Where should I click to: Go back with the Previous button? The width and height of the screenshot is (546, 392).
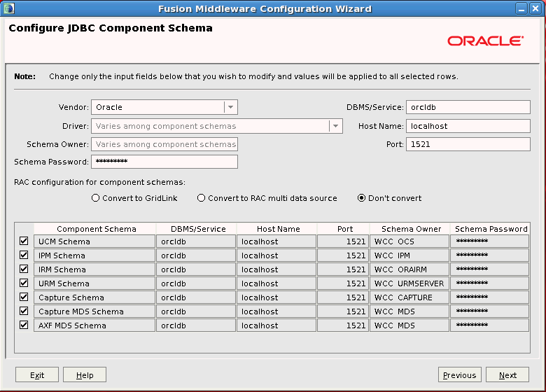tap(460, 375)
